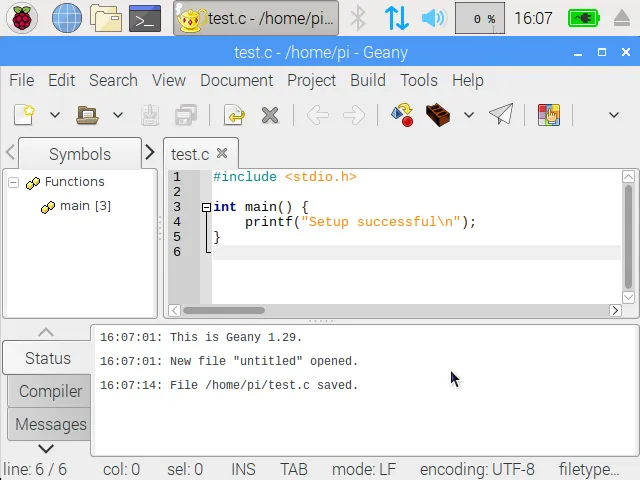Build the file with the brick icon

(438, 115)
